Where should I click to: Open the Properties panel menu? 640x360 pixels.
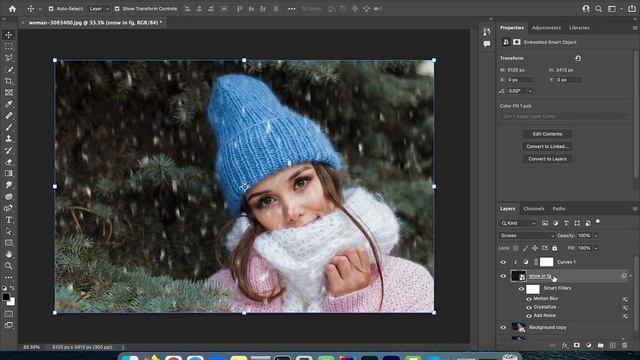point(635,28)
